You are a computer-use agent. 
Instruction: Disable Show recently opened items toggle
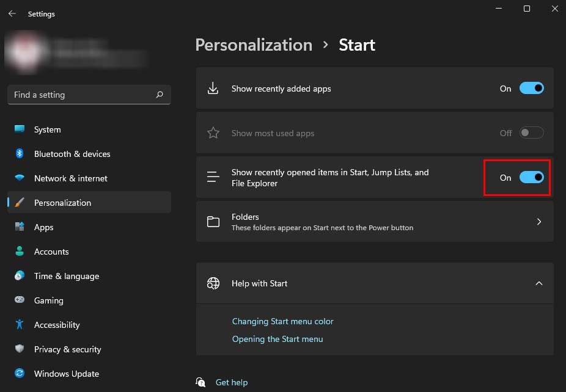pos(531,178)
